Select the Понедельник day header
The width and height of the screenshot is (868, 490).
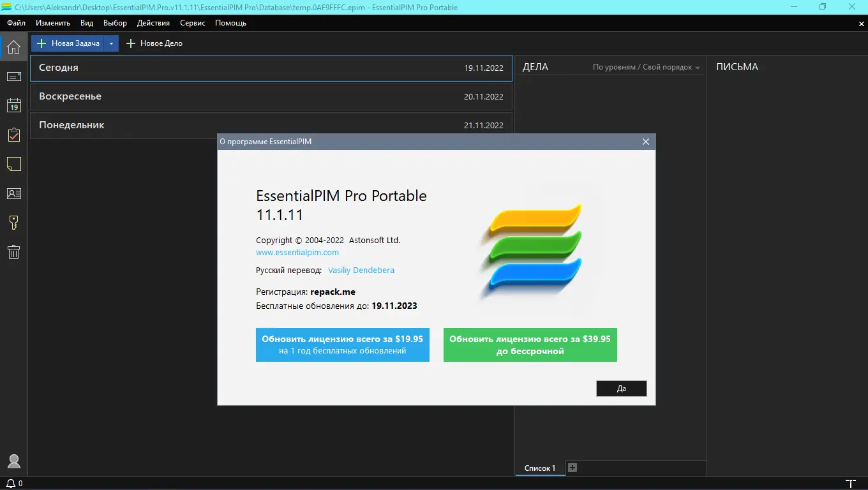click(271, 125)
